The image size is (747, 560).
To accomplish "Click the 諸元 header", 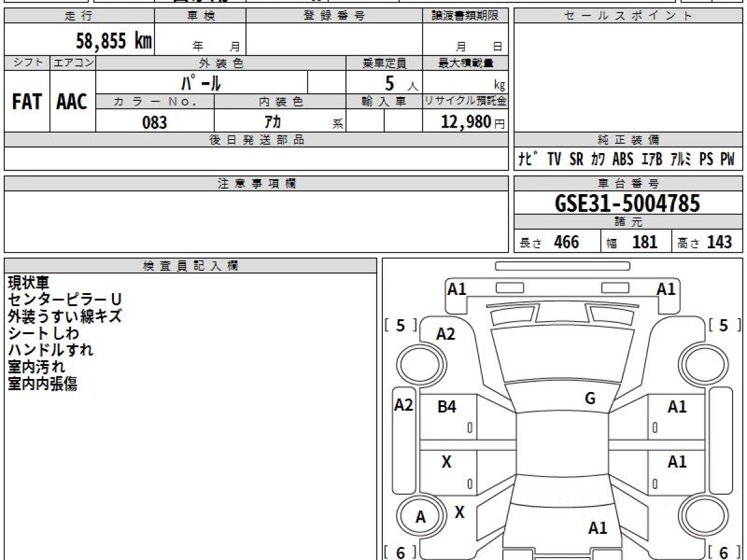I will click(x=628, y=222).
